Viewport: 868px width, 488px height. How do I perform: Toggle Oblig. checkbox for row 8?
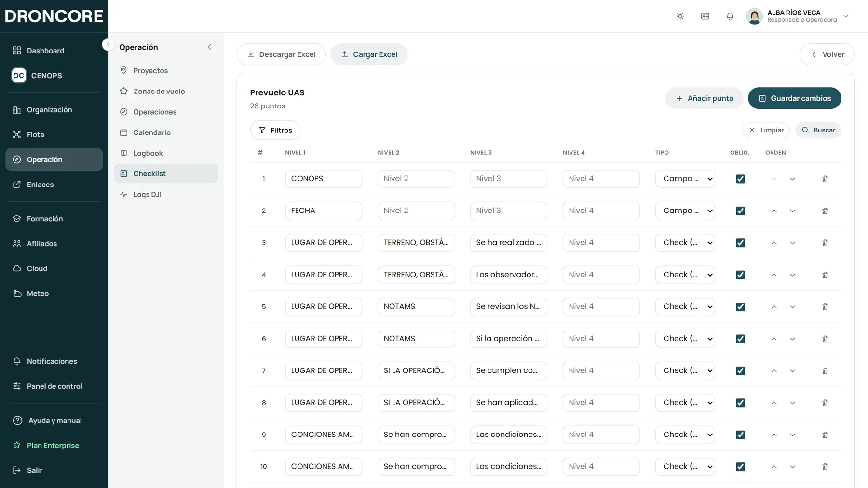pos(740,403)
